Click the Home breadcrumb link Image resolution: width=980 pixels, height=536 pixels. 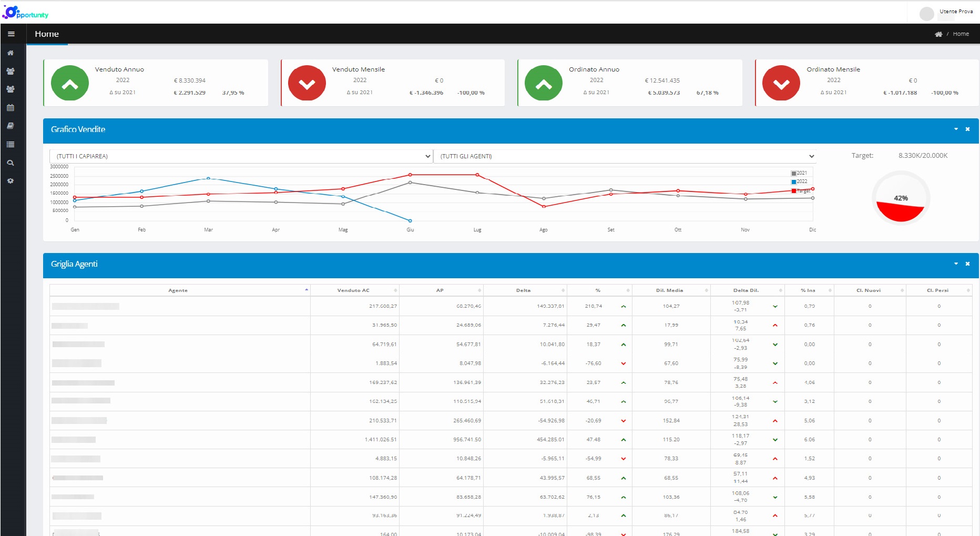coord(962,33)
